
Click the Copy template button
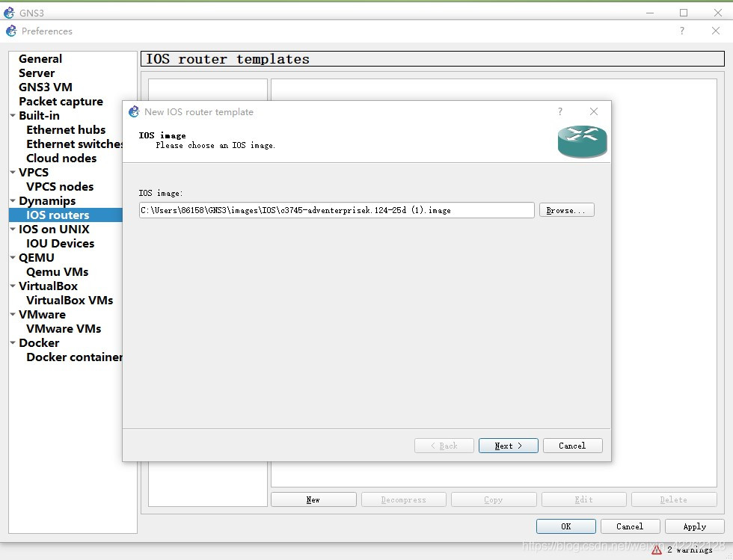[x=494, y=499]
